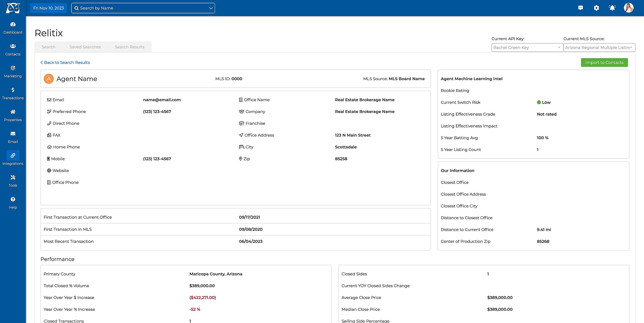Click the 100 % batting average value
The width and height of the screenshot is (644, 323).
click(543, 138)
